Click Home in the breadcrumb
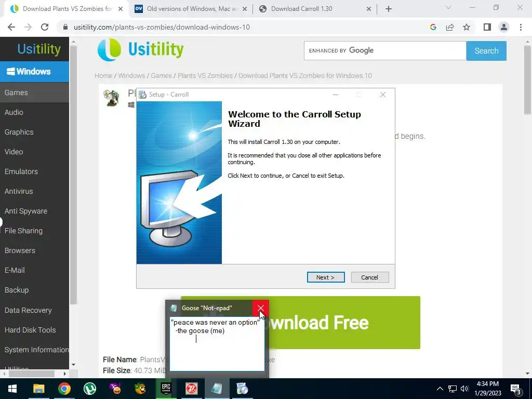The width and height of the screenshot is (532, 399). (x=103, y=75)
